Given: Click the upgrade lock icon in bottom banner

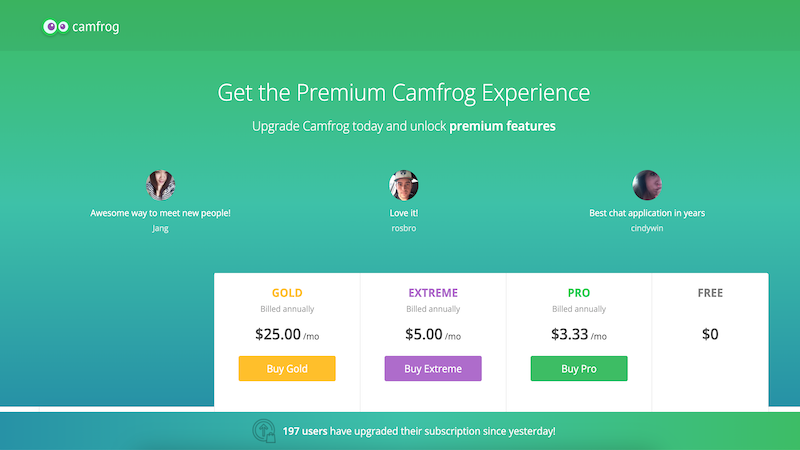Looking at the screenshot, I should pyautogui.click(x=264, y=431).
